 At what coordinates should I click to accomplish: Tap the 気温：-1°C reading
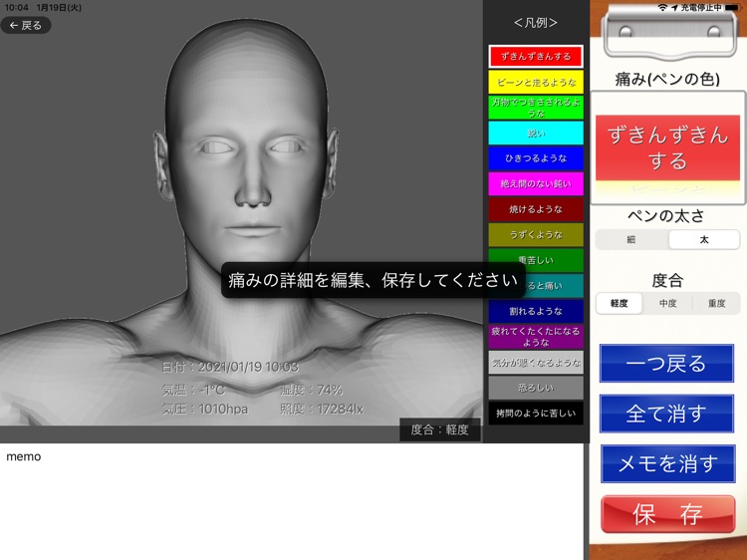point(193,390)
